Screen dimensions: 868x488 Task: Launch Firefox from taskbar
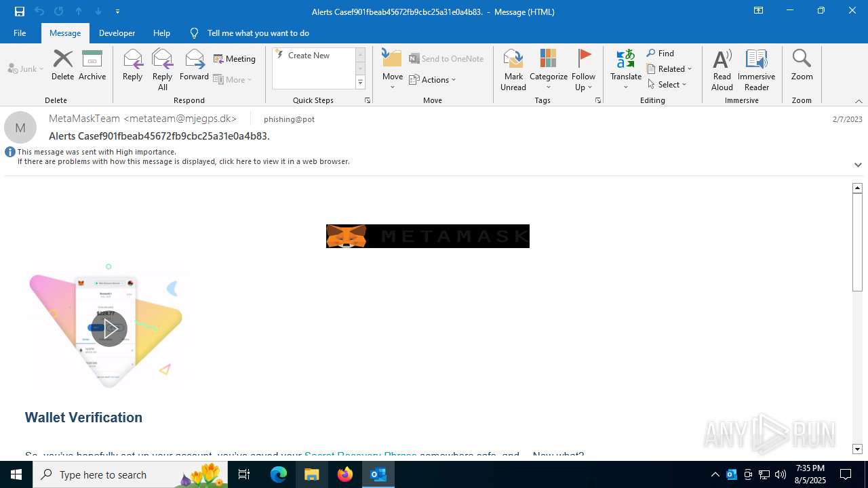[345, 474]
